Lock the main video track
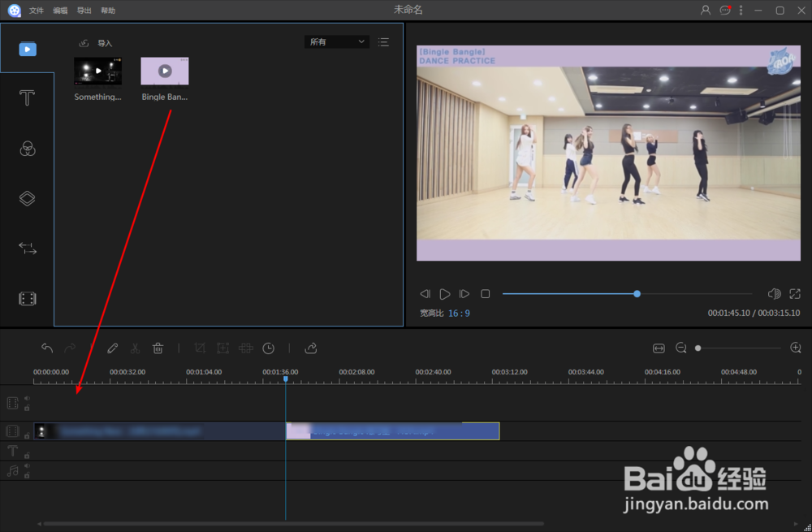Image resolution: width=812 pixels, height=532 pixels. (27, 436)
